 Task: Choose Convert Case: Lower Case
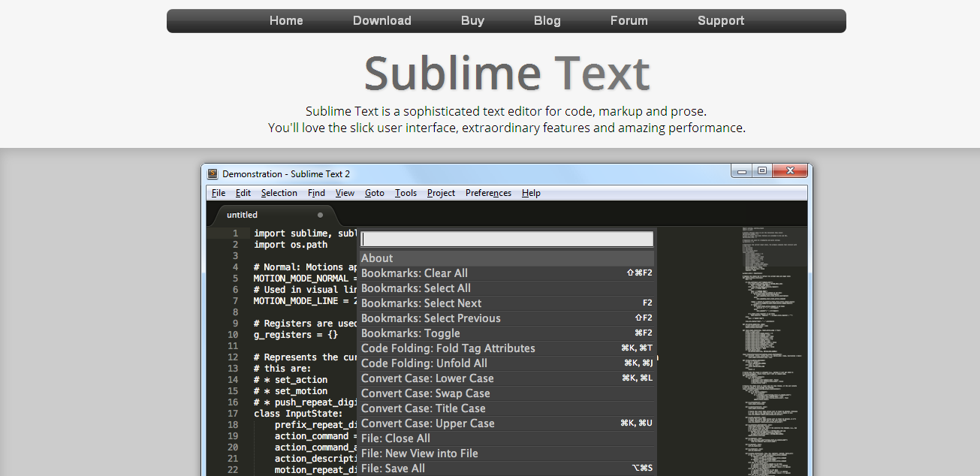[x=507, y=378]
